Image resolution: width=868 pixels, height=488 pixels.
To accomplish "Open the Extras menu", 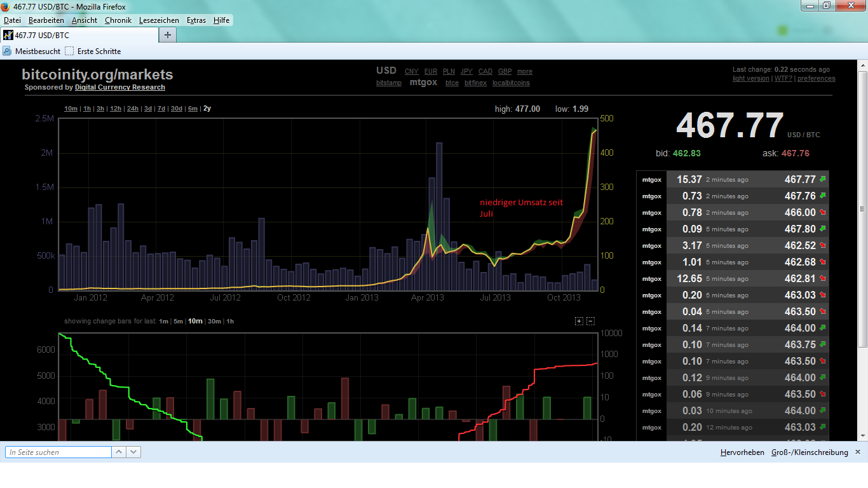I will click(x=196, y=20).
